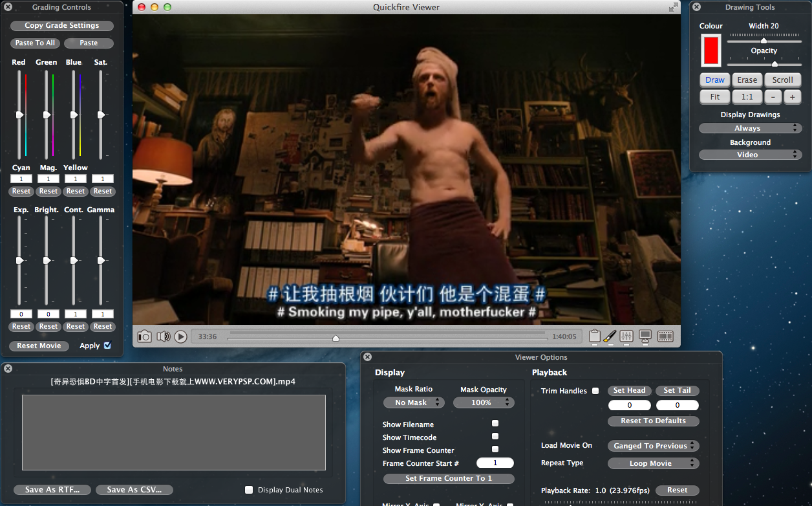Screen dimensions: 812x506
Task: Open the Mask Ratio No Mask dropdown
Action: 414,402
